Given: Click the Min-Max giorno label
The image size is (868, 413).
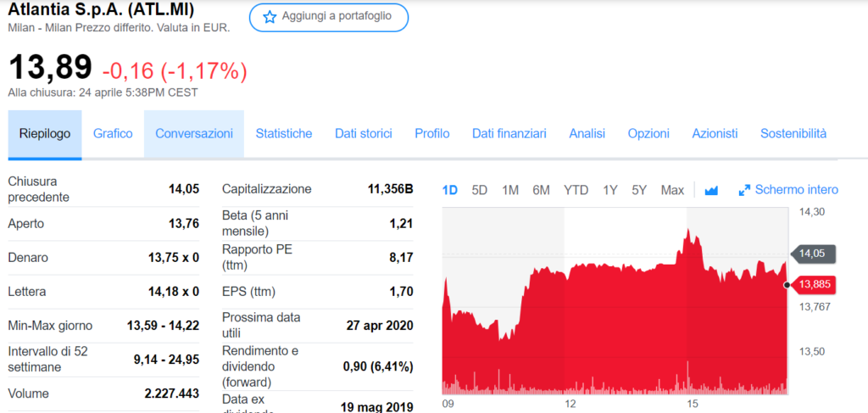Looking at the screenshot, I should 50,326.
